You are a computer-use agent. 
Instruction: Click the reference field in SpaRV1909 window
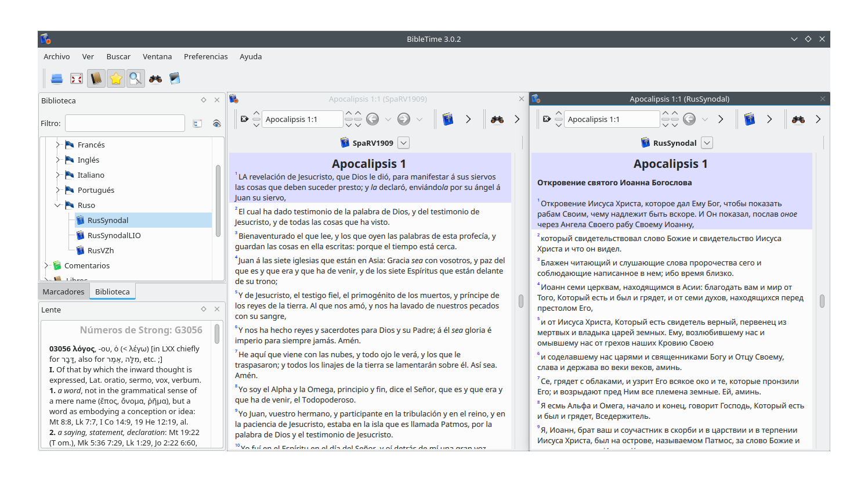302,119
